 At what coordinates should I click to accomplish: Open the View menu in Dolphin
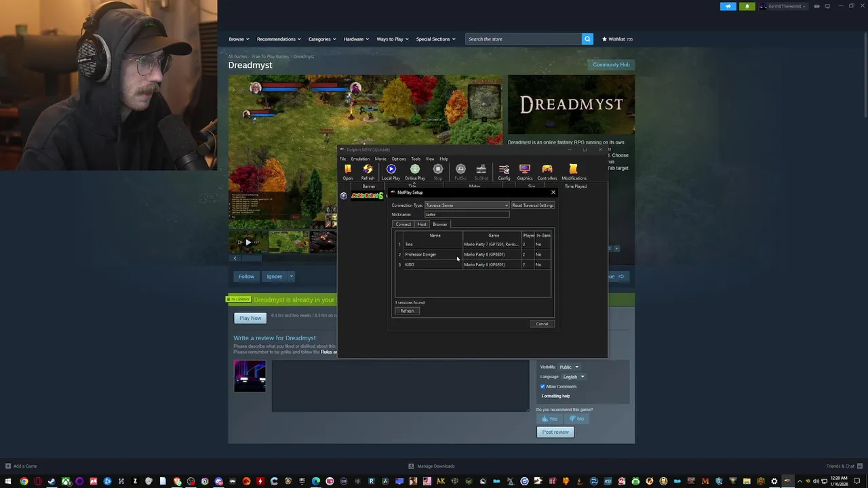tap(430, 159)
